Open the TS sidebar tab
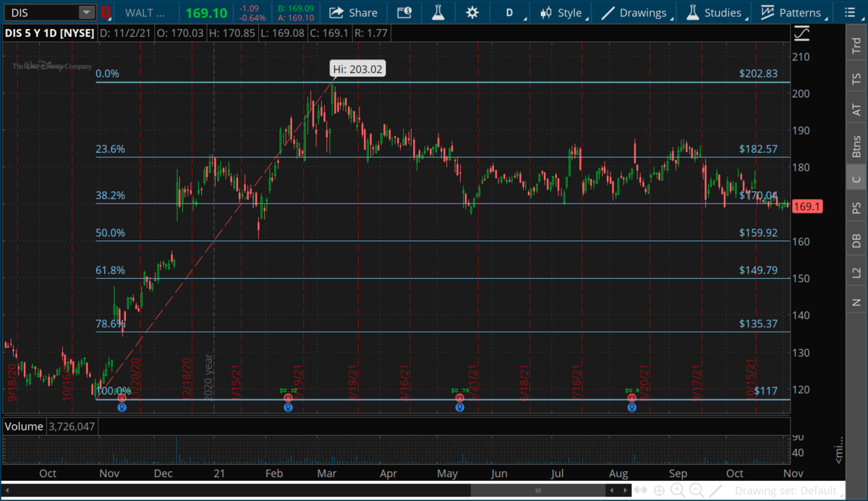Image resolution: width=868 pixels, height=501 pixels. [x=856, y=77]
